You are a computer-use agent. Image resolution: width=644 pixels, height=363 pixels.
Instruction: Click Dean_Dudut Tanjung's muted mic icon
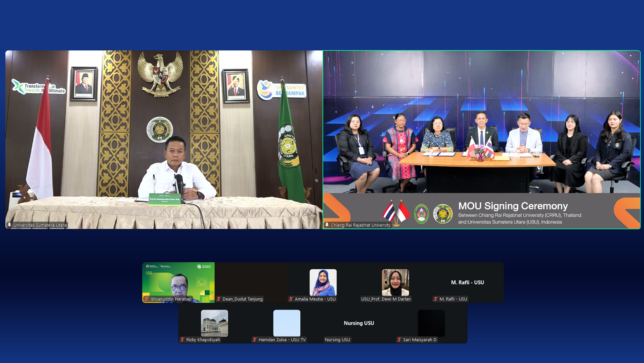point(219,299)
